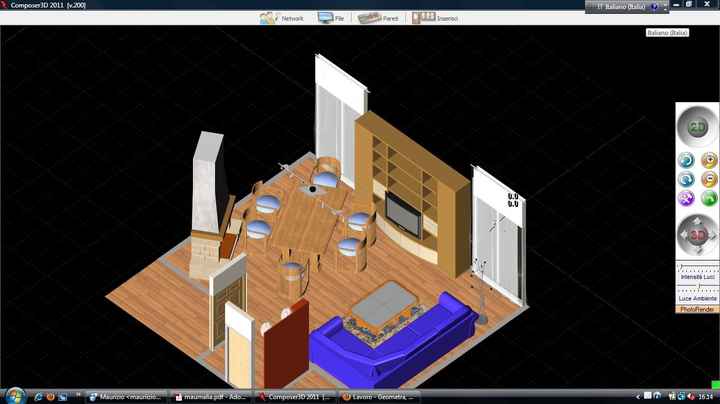The width and height of the screenshot is (720, 404).
Task: Click the Pareti toolbar item
Action: pyautogui.click(x=379, y=18)
